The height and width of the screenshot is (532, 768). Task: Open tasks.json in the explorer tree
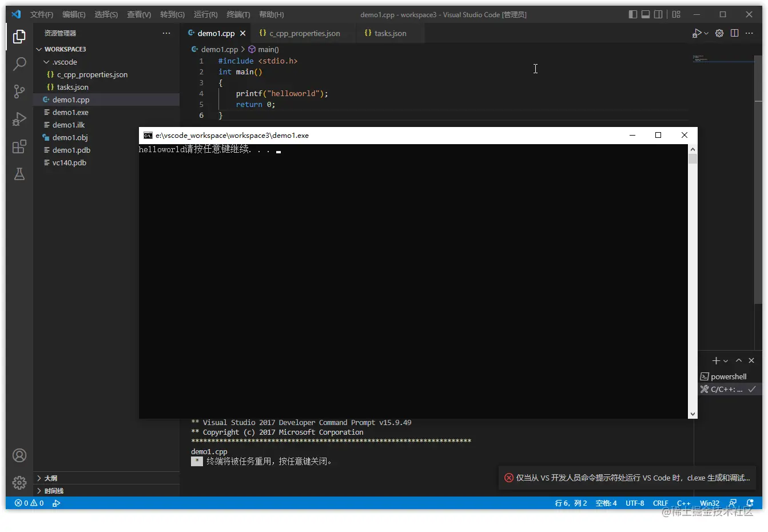pyautogui.click(x=106, y=87)
